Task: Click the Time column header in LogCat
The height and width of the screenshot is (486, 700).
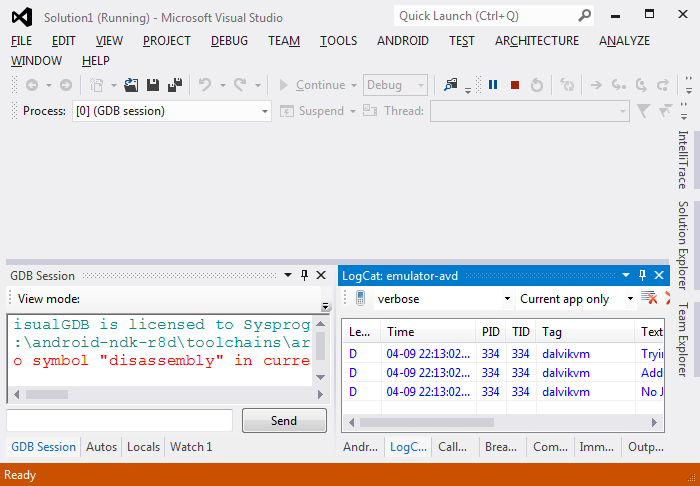Action: (429, 332)
